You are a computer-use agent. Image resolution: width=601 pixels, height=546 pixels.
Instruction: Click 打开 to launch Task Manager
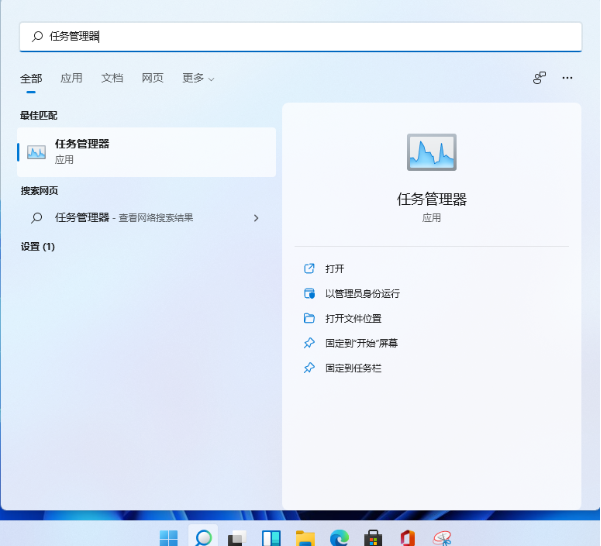335,269
